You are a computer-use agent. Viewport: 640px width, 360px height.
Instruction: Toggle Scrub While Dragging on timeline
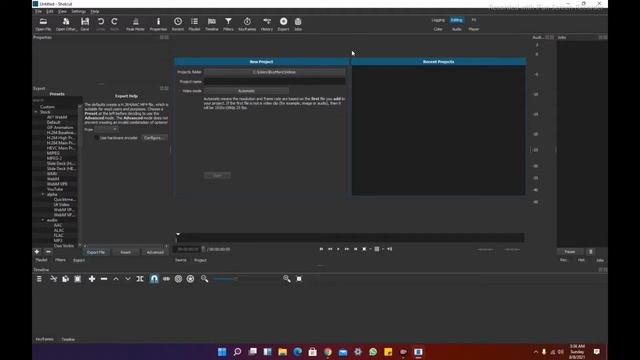click(166, 279)
